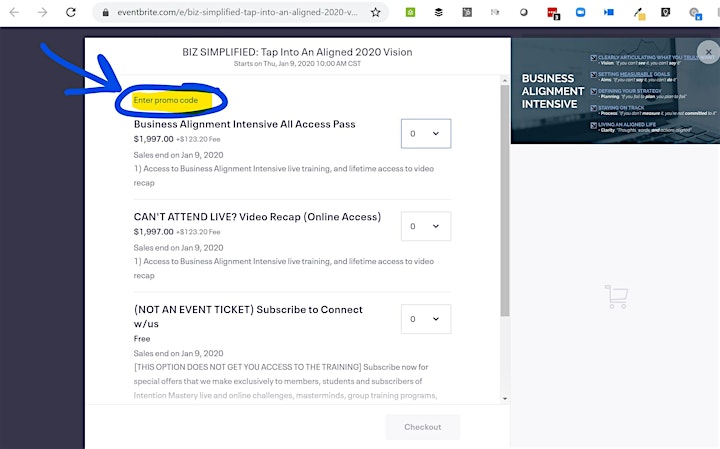Open quantity dropdown for Subscribe to Connect
This screenshot has height=449, width=720.
click(426, 319)
